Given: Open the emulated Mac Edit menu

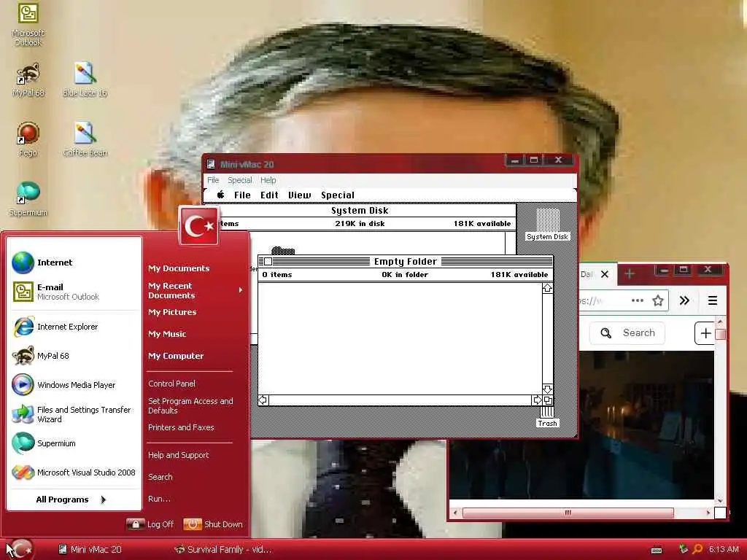Looking at the screenshot, I should click(269, 195).
